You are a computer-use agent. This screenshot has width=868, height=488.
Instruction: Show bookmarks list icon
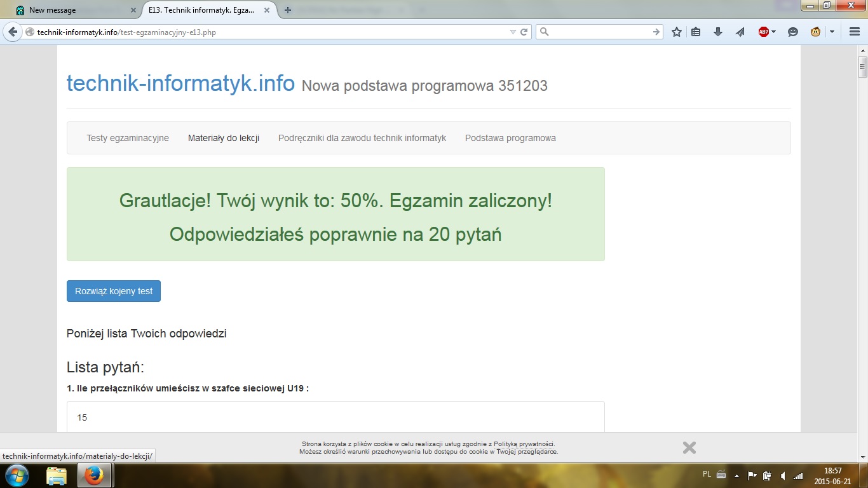[x=696, y=32]
